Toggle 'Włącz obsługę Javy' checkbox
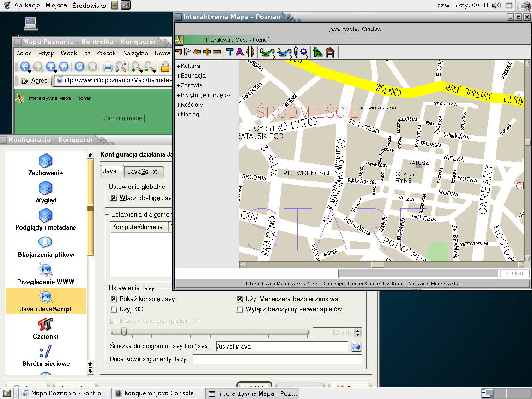The image size is (532, 399). pyautogui.click(x=114, y=198)
